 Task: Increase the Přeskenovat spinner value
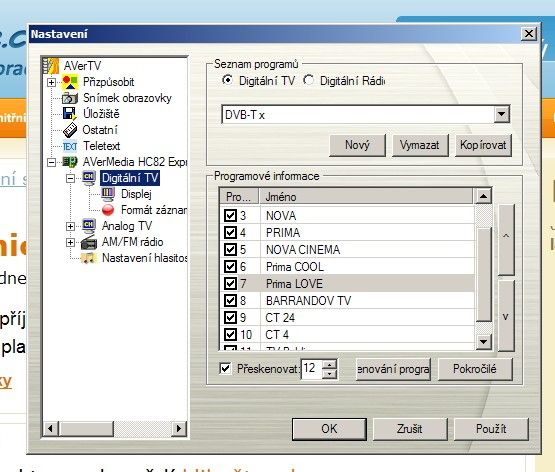[330, 365]
